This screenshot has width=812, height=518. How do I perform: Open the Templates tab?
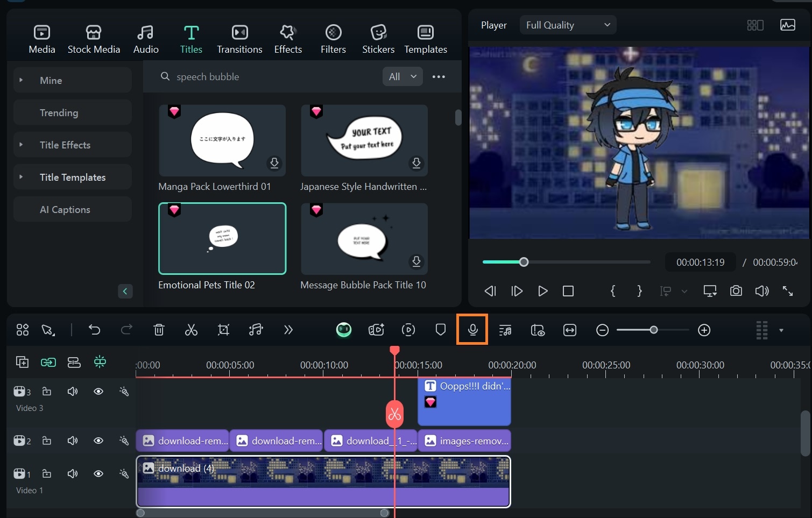[x=426, y=39]
